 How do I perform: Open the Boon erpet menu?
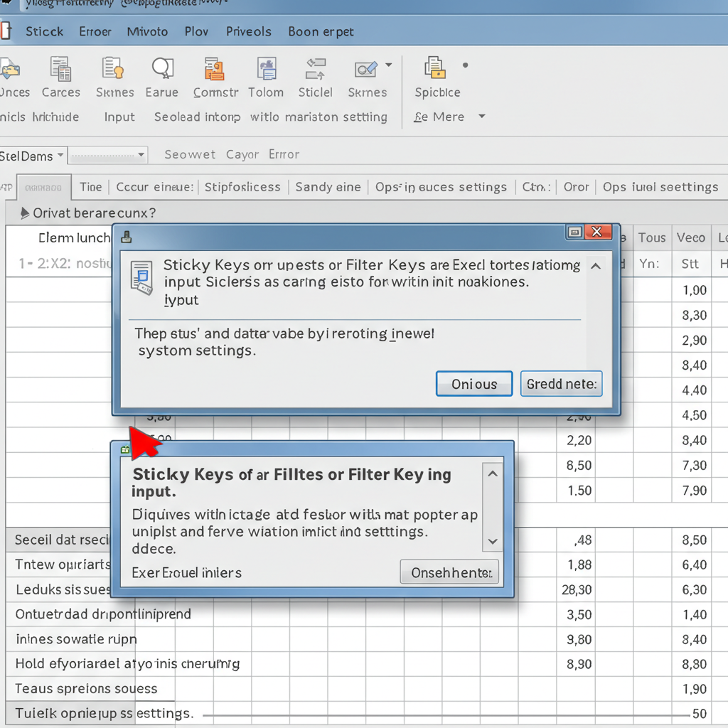click(x=321, y=31)
